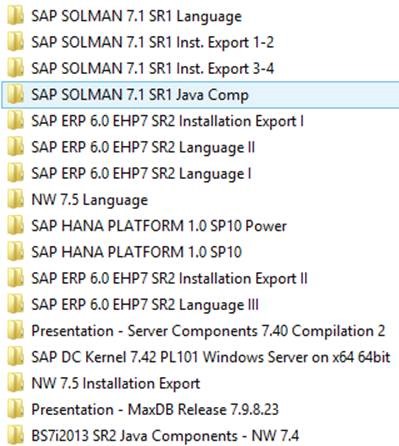Select folder icon of BS7i2013 SR2 Java Components
Viewport: 399px width, 446px height.
(x=15, y=436)
